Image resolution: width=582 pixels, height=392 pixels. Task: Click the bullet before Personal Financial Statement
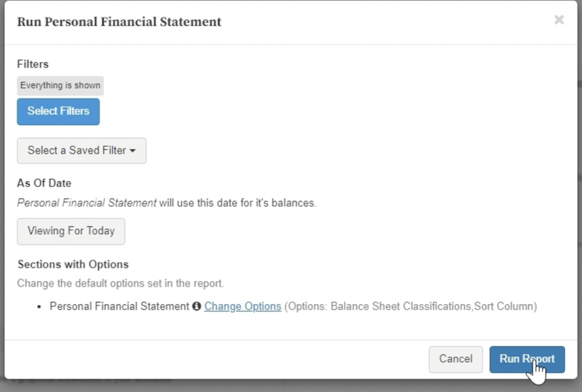coord(39,307)
